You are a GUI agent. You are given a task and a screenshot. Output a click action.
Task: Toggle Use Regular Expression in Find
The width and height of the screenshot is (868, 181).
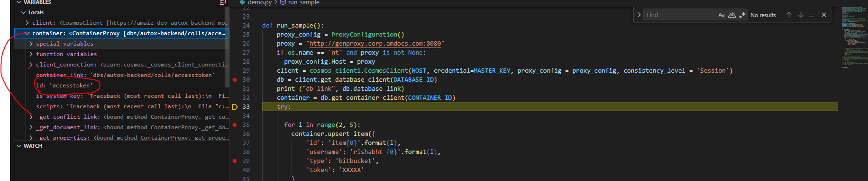[x=742, y=15]
